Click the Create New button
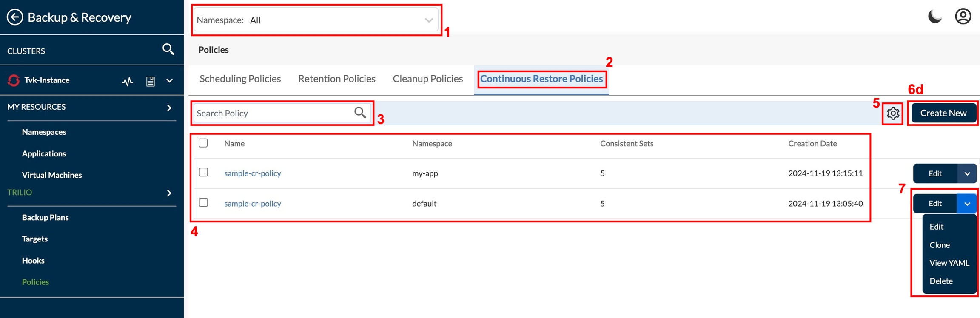 (943, 113)
